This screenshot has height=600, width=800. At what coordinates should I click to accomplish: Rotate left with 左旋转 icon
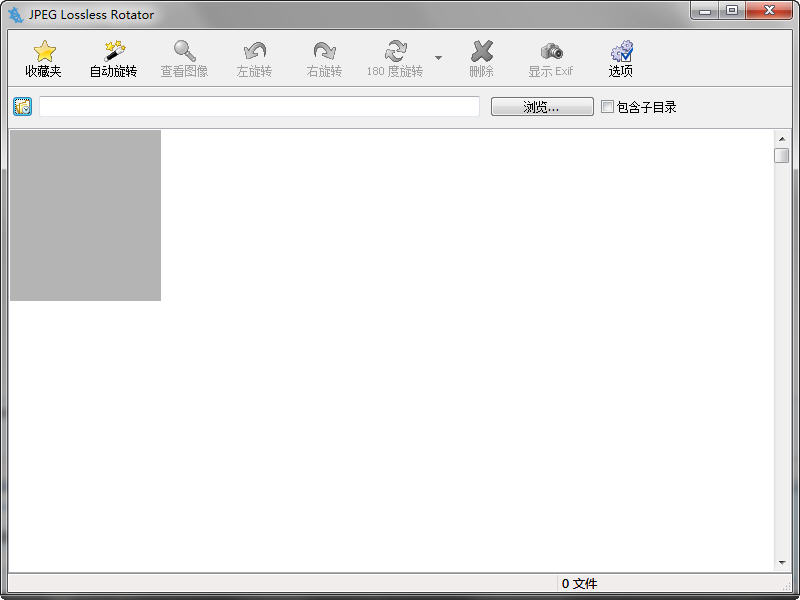click(255, 51)
